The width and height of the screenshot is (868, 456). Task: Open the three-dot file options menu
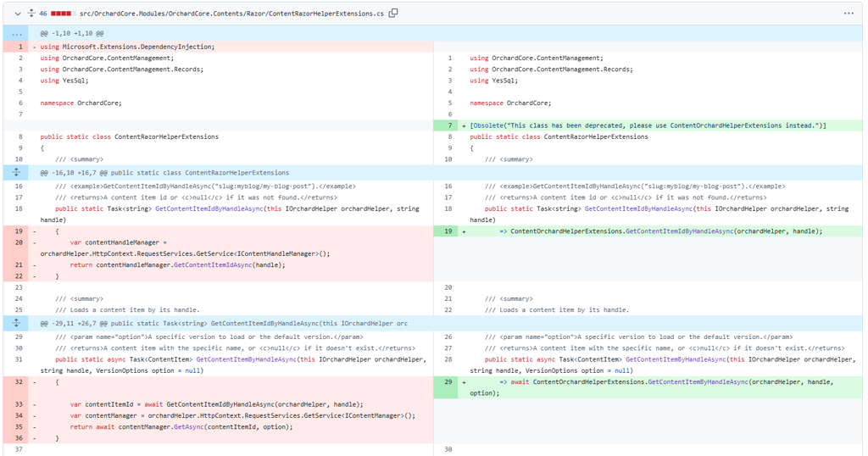pos(849,14)
